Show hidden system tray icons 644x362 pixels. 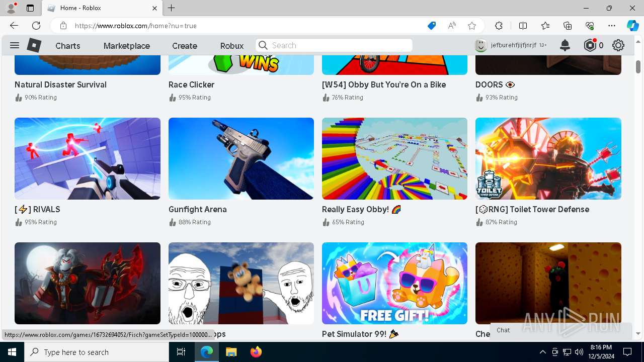click(542, 352)
